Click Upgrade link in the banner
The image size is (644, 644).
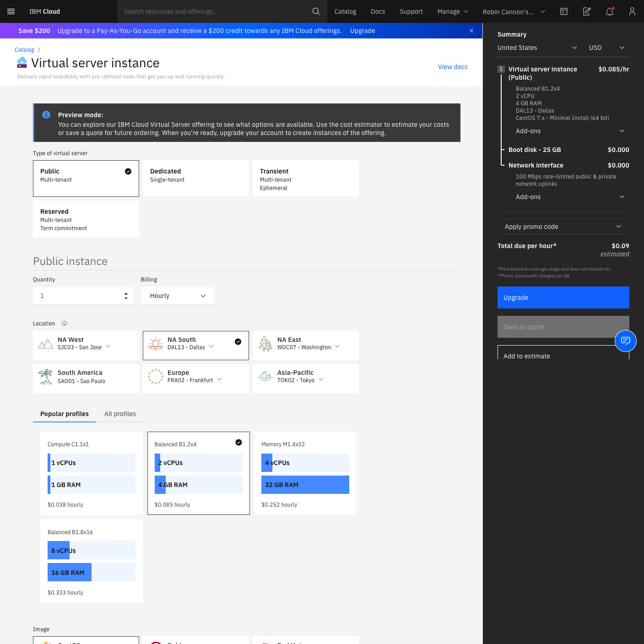pyautogui.click(x=363, y=31)
